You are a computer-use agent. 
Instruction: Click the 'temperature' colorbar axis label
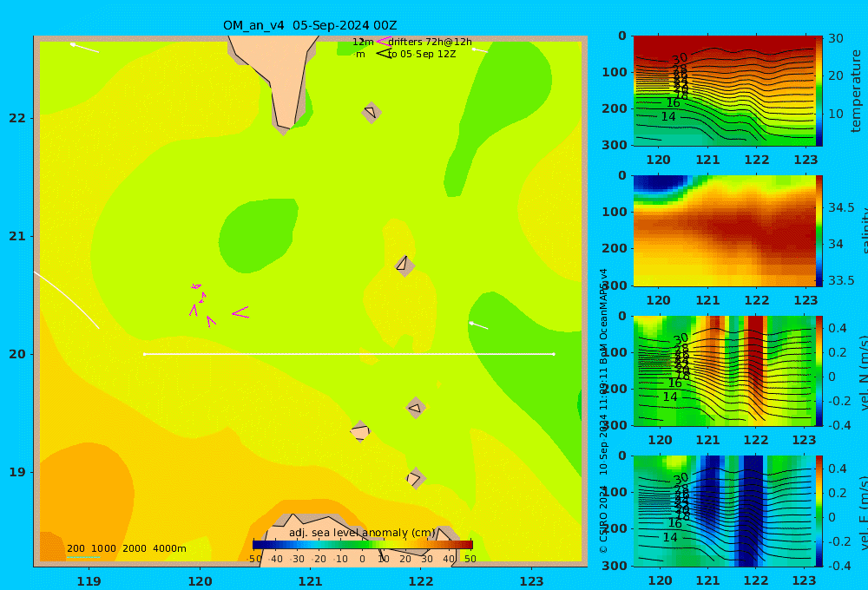pos(856,91)
